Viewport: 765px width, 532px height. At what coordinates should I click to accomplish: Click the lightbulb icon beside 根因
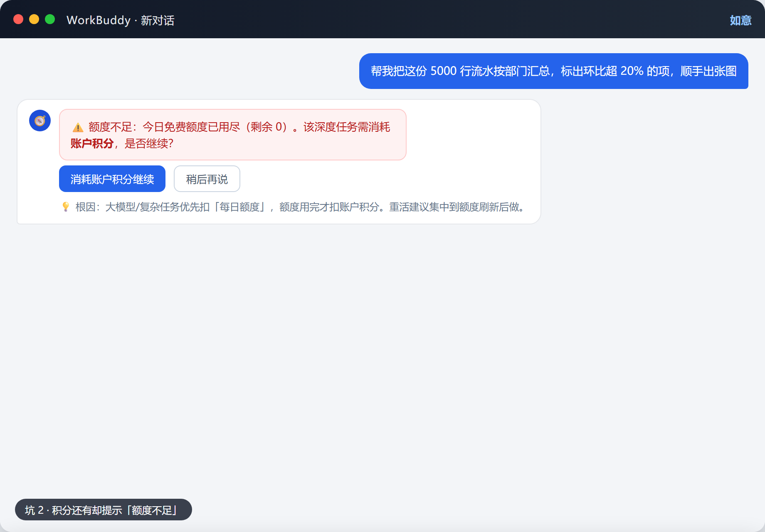point(66,207)
